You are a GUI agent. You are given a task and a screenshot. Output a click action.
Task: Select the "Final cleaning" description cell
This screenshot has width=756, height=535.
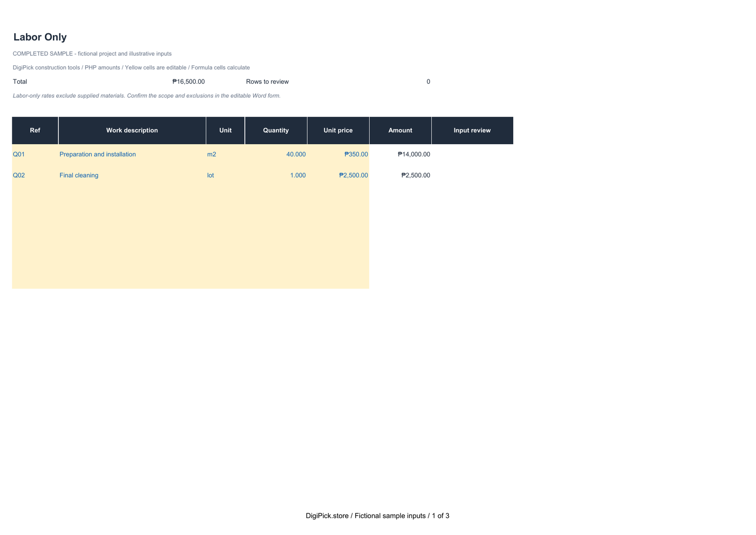[132, 175]
